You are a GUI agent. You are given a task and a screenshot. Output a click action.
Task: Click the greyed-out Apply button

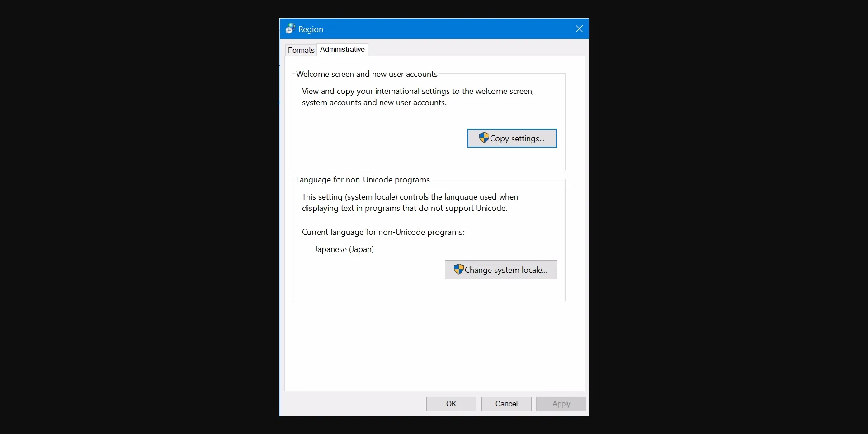click(x=561, y=404)
